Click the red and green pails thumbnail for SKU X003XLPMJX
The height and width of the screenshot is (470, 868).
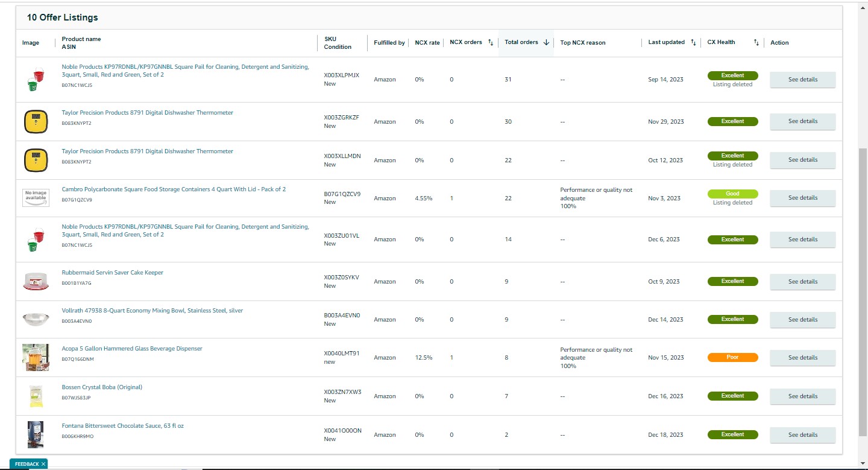coord(36,80)
